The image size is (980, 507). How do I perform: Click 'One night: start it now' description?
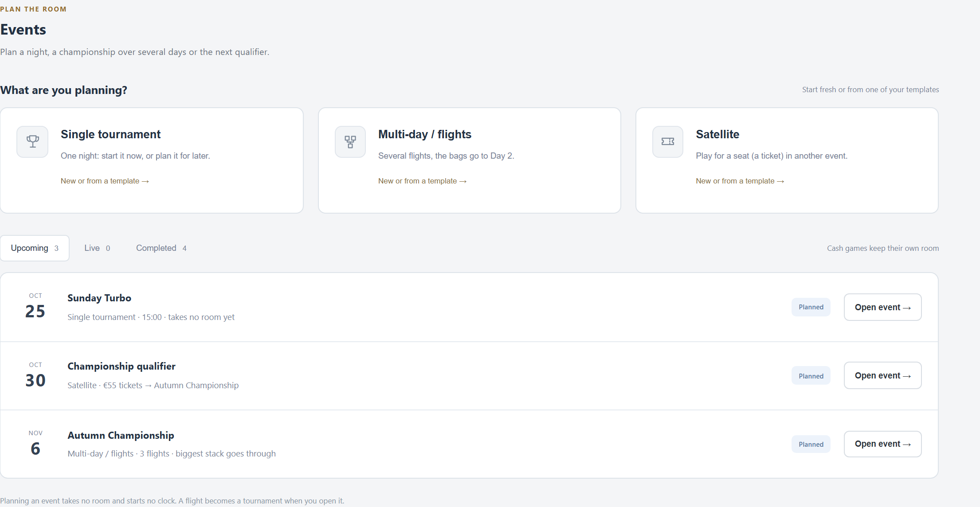[135, 156]
